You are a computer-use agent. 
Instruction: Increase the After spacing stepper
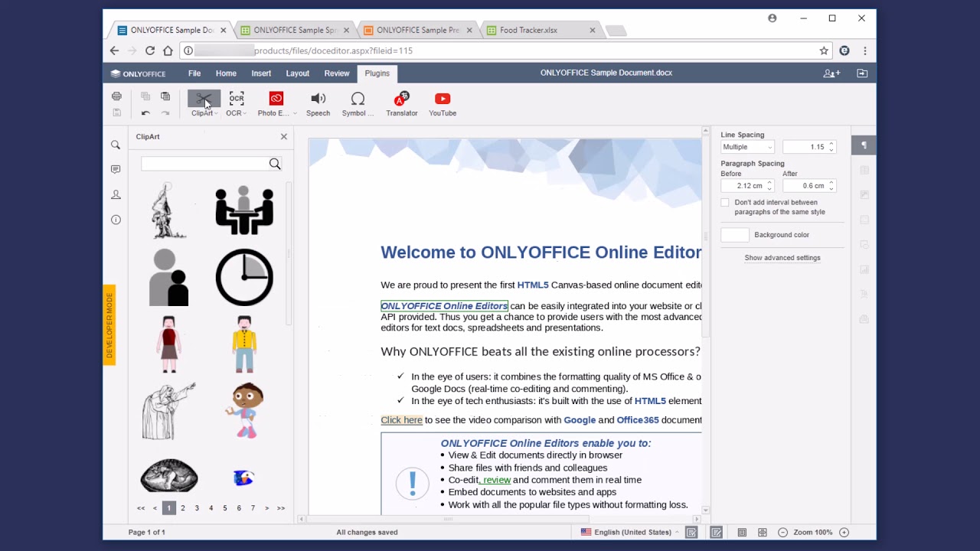(x=831, y=184)
